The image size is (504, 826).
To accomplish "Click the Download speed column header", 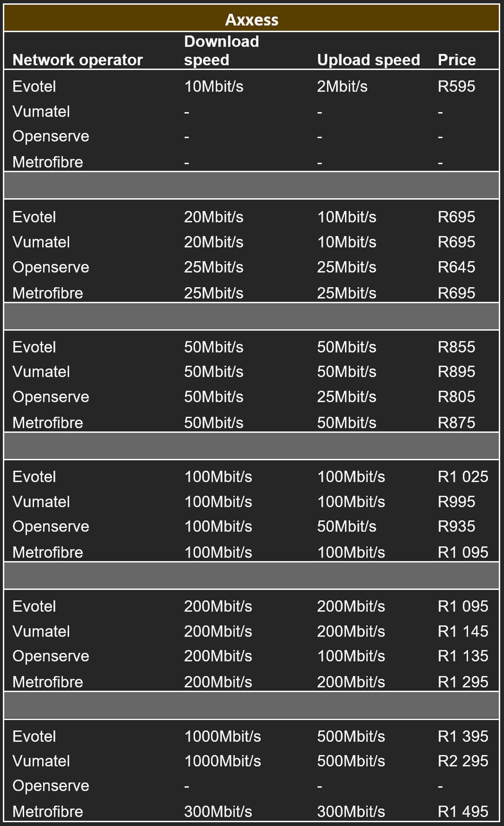I will pos(221,50).
